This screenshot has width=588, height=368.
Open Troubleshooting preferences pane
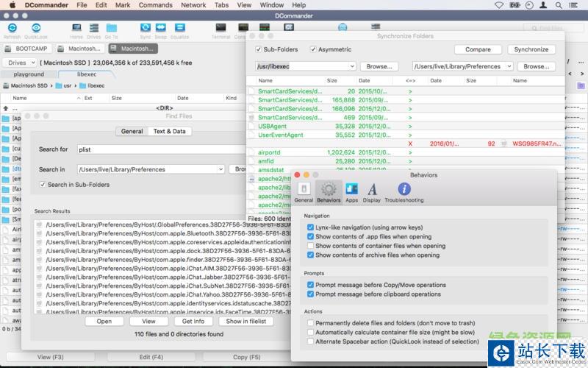coord(404,192)
